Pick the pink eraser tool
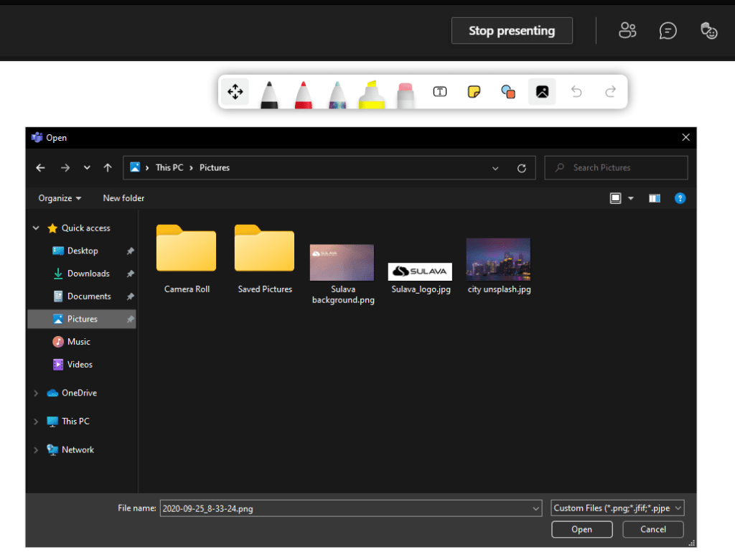 (406, 94)
